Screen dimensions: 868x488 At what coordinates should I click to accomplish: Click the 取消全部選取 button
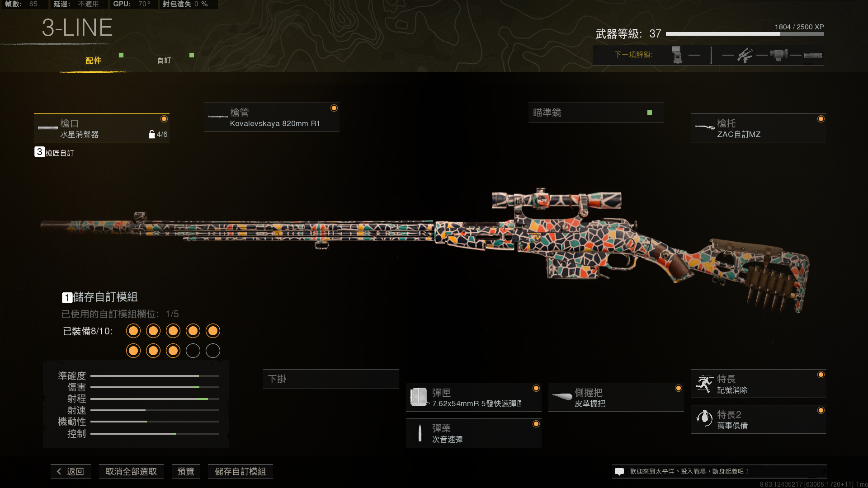click(131, 471)
